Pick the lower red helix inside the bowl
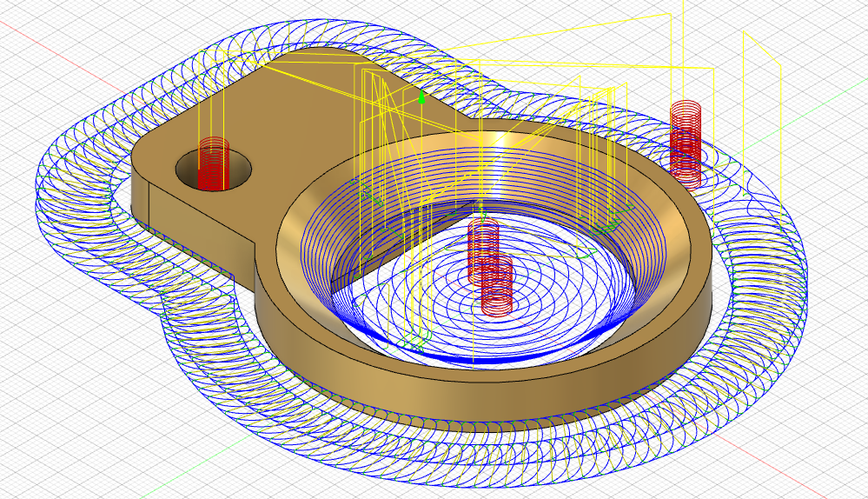868x499 pixels. (496, 286)
